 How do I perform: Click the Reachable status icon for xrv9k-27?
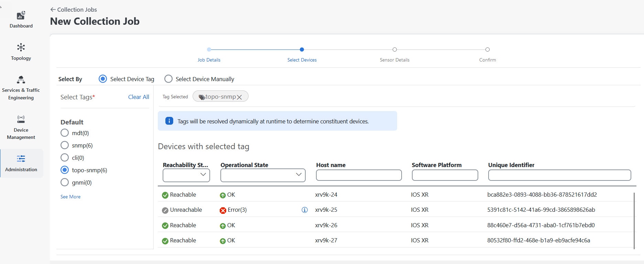[x=165, y=241]
